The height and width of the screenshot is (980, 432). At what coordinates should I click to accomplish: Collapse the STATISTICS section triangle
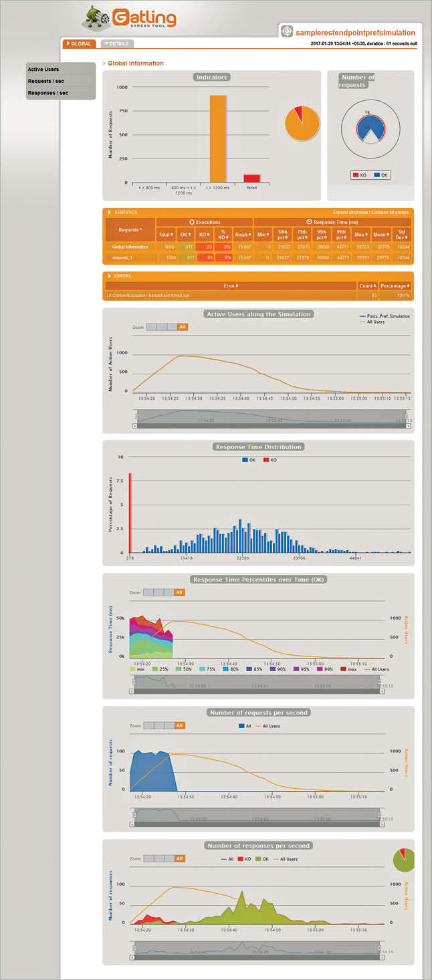[x=109, y=213]
